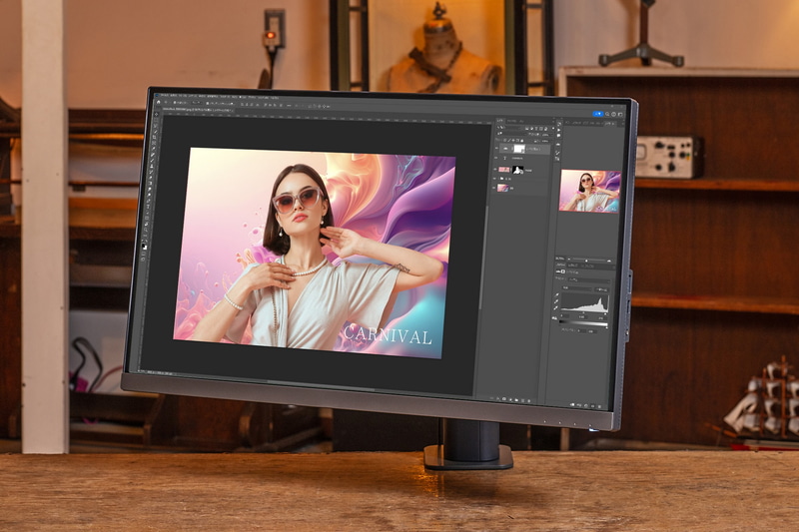Click the new group folder icon at Layers bottom
This screenshot has height=532, width=799.
click(x=516, y=400)
